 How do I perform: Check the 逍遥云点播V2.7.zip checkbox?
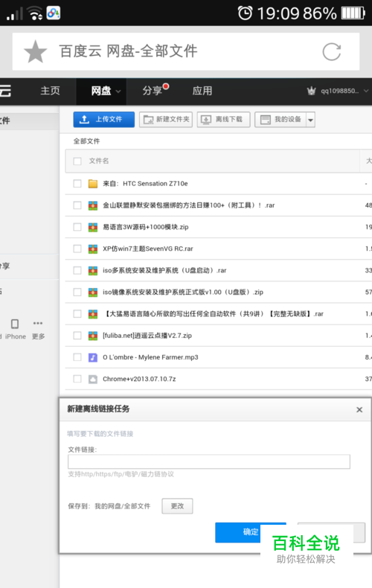click(77, 336)
